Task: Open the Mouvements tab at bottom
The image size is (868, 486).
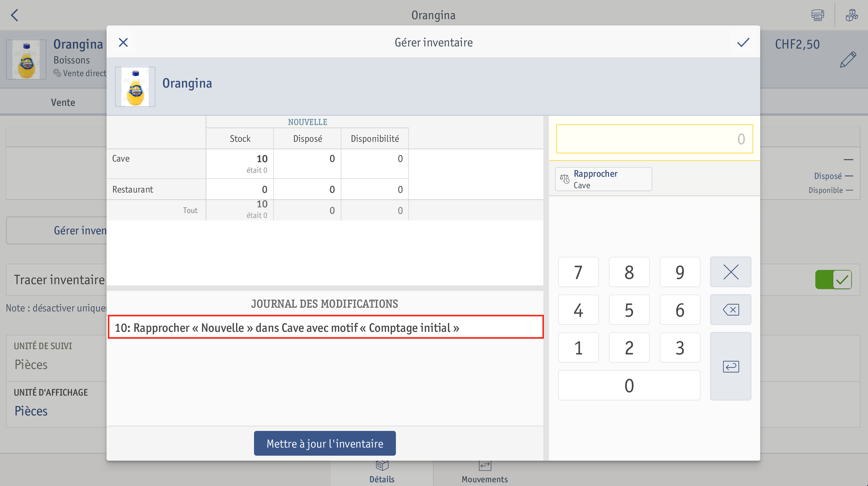Action: (x=484, y=472)
